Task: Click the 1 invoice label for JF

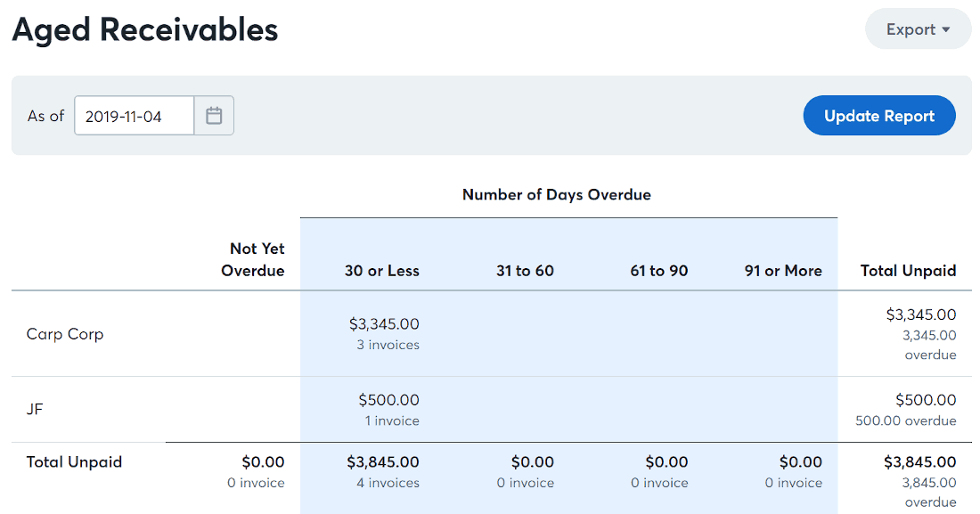Action: click(x=392, y=420)
